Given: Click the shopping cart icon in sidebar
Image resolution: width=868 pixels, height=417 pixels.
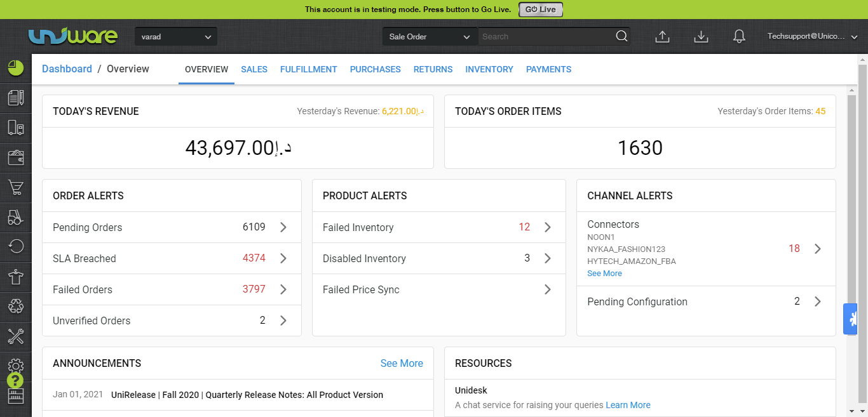Looking at the screenshot, I should click(15, 188).
